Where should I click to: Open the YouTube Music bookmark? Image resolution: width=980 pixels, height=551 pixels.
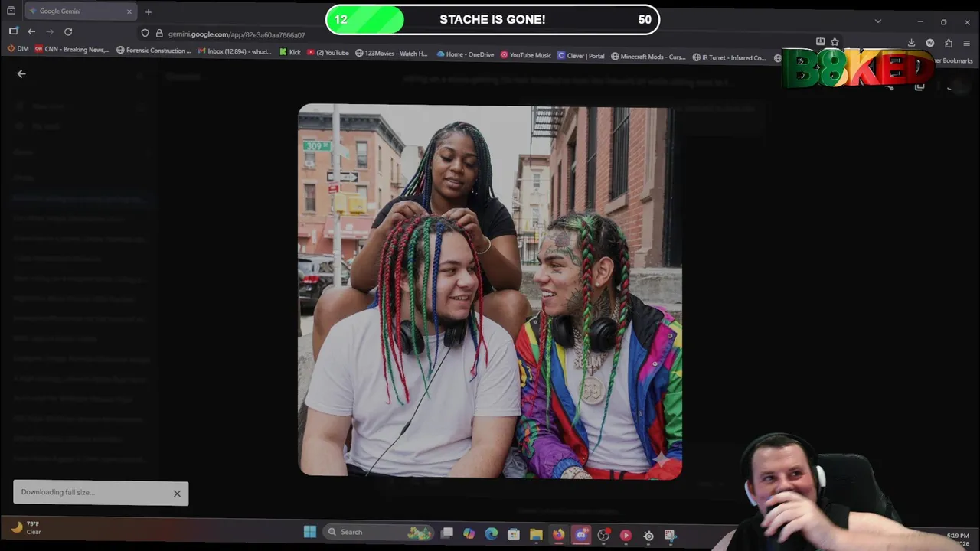[x=526, y=55]
